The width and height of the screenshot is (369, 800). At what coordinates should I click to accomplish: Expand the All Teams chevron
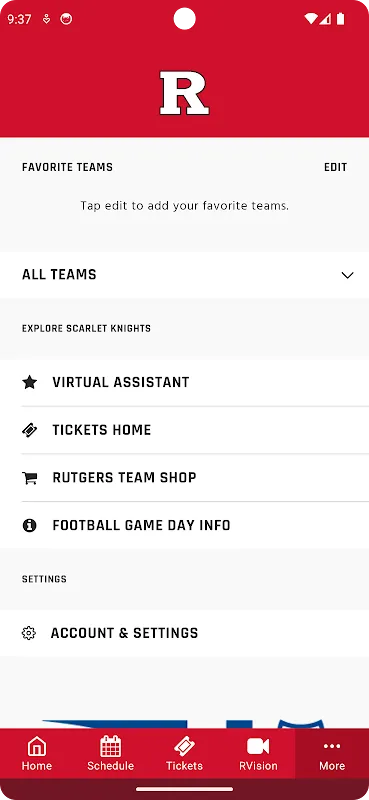[x=348, y=276]
